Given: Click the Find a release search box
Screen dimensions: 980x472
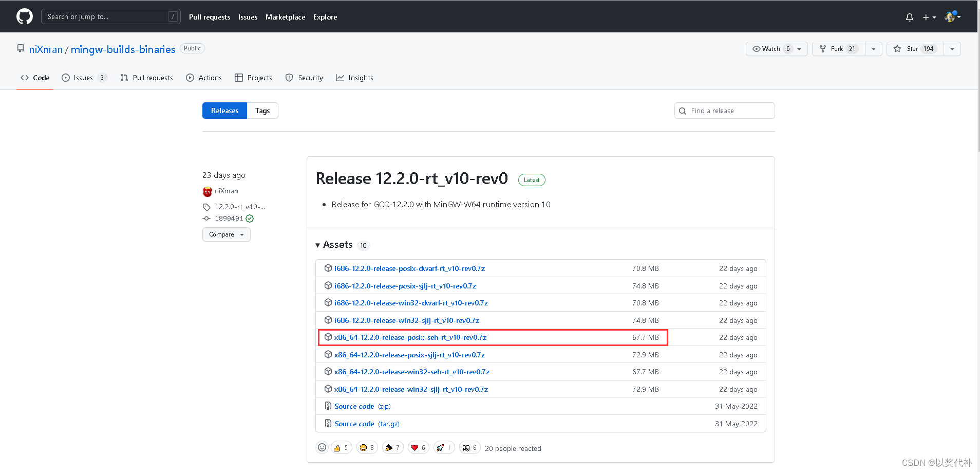Looking at the screenshot, I should [724, 111].
